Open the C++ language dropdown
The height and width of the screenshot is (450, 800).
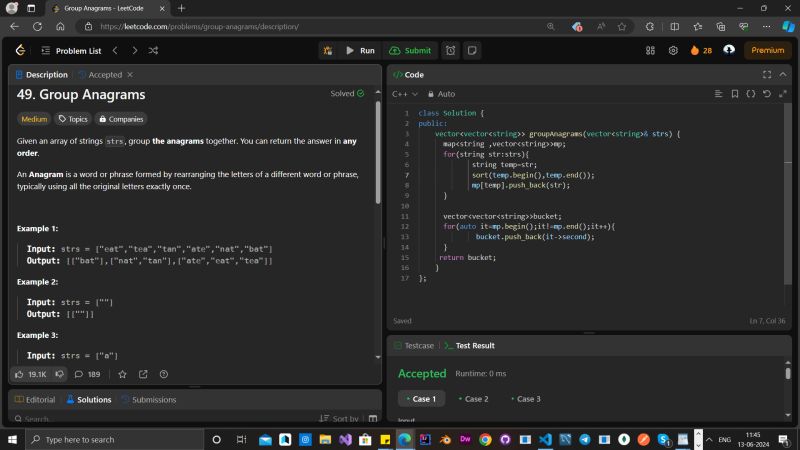(x=404, y=94)
